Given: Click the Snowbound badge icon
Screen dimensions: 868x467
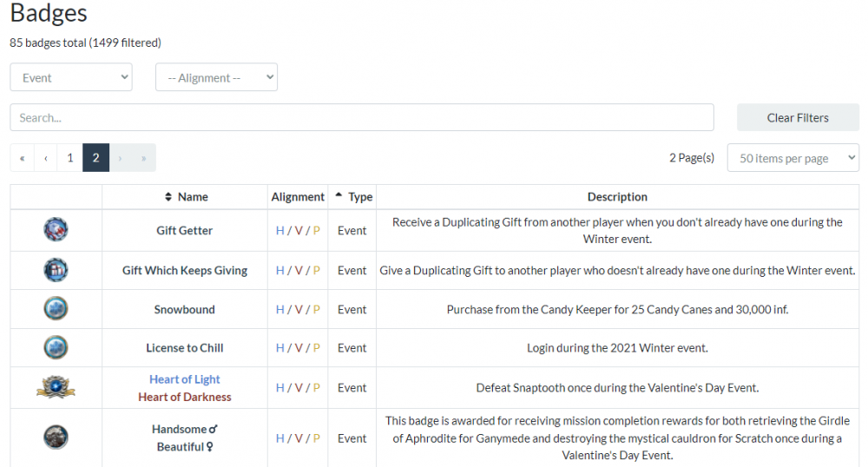Looking at the screenshot, I should click(x=56, y=309).
